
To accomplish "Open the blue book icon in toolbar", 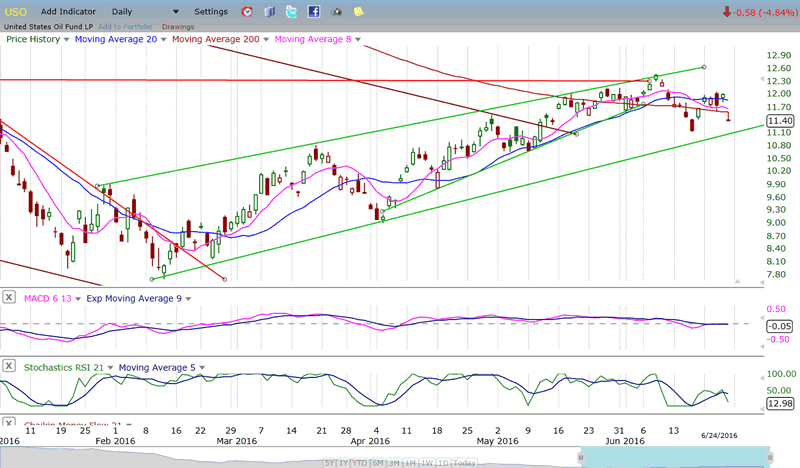I will point(269,12).
